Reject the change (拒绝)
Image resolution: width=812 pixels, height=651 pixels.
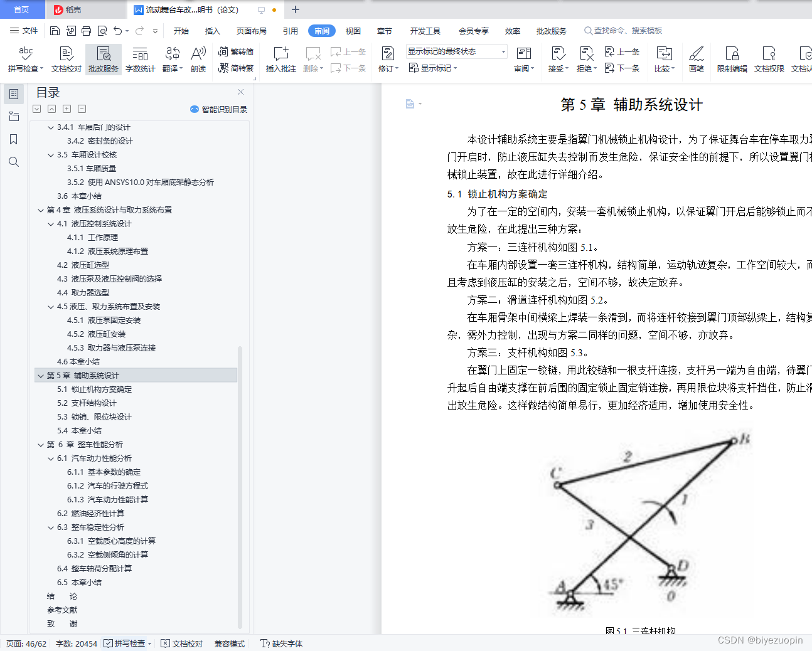[x=587, y=60]
